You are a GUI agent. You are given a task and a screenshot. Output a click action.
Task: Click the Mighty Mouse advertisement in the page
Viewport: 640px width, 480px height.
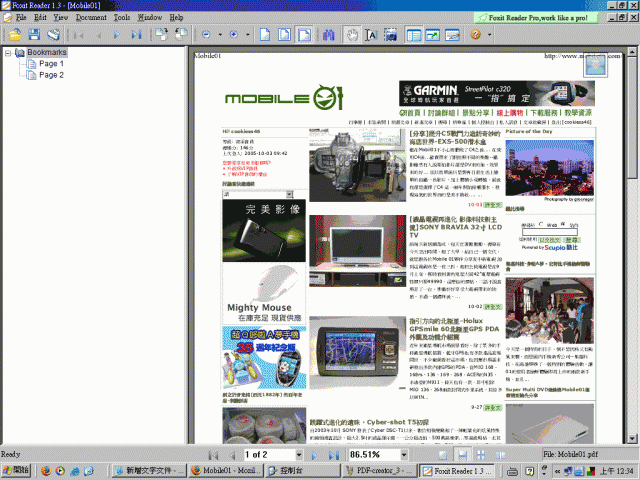(264, 293)
